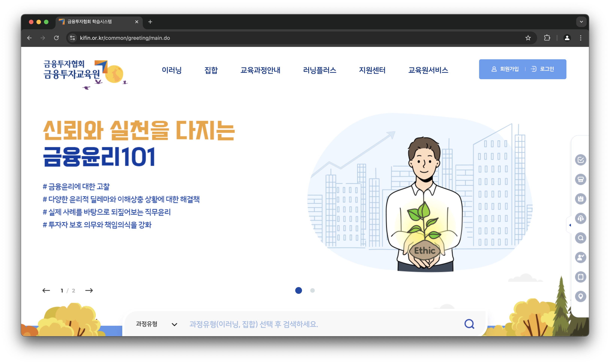610x364 pixels.
Task: Open the browser tab search chevron
Action: pos(581,22)
